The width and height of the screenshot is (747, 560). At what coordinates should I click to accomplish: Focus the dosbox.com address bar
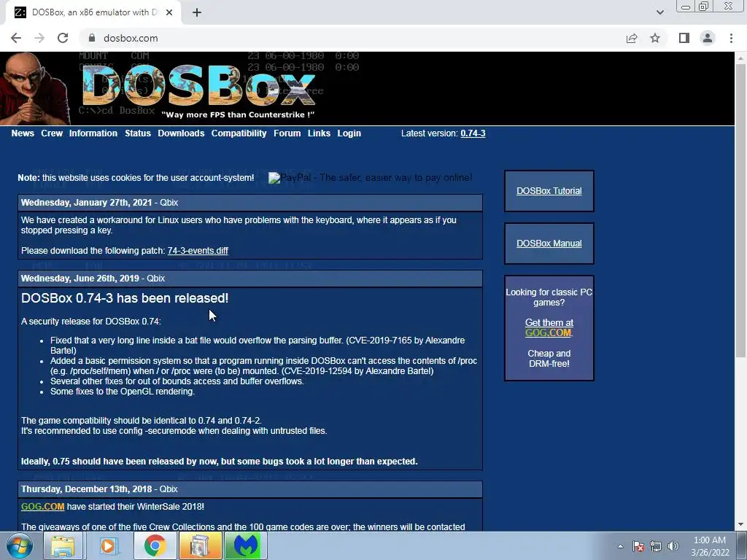(x=352, y=38)
